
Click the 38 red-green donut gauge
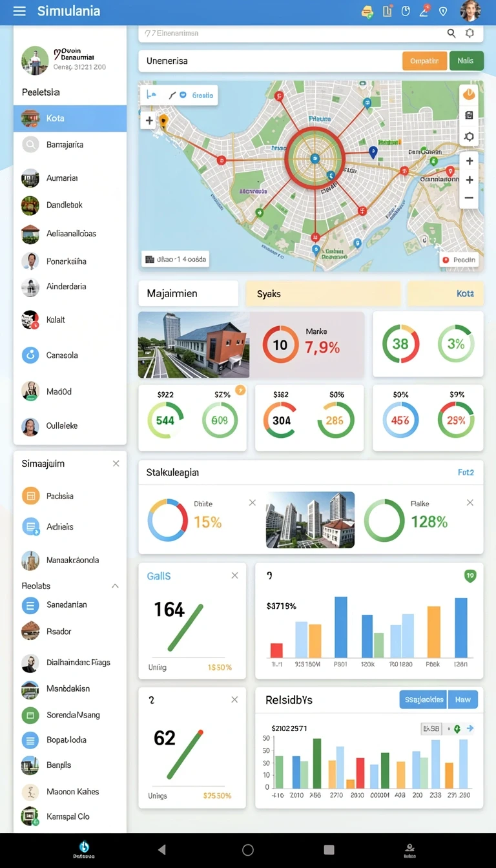click(x=400, y=344)
